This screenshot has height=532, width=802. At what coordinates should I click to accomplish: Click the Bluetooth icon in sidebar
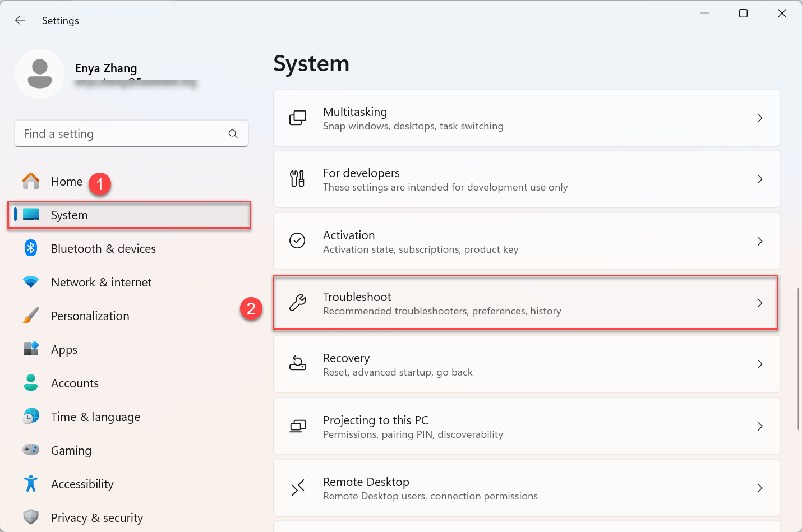click(31, 248)
